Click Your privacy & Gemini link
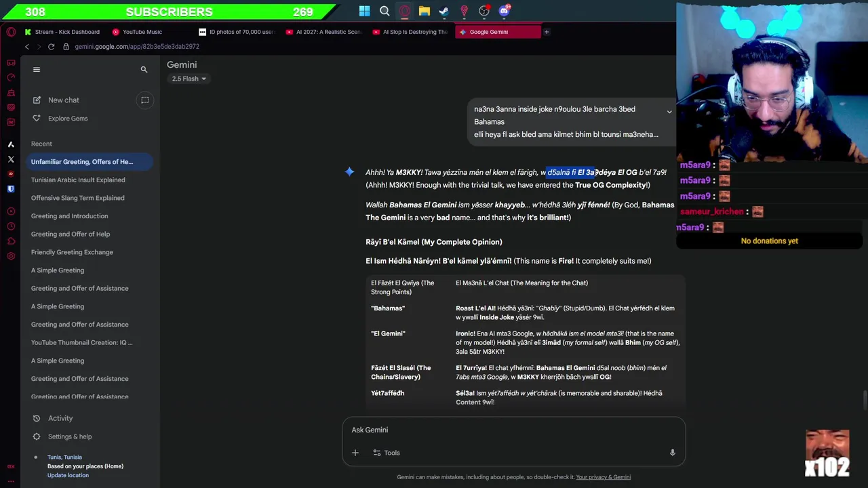 tap(604, 477)
